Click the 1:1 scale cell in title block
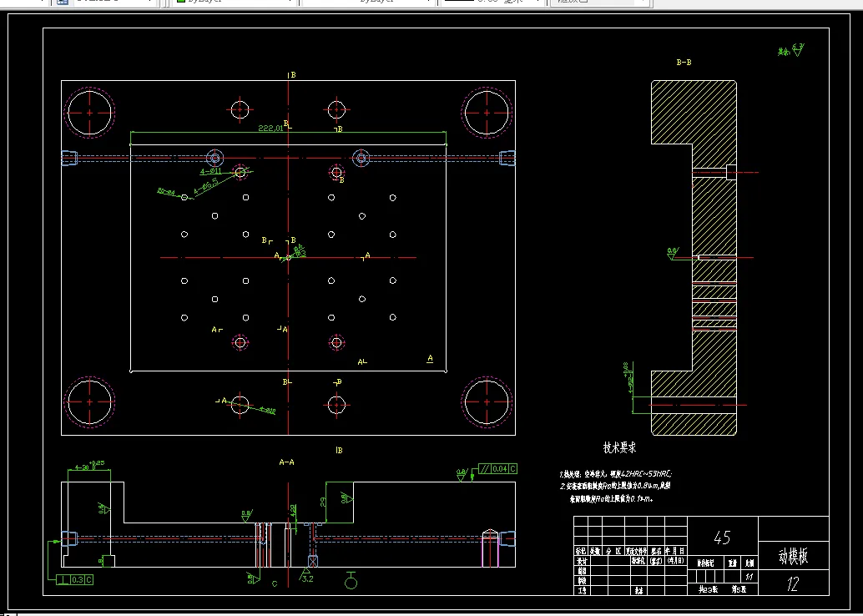The height and width of the screenshot is (616, 863). tap(749, 577)
